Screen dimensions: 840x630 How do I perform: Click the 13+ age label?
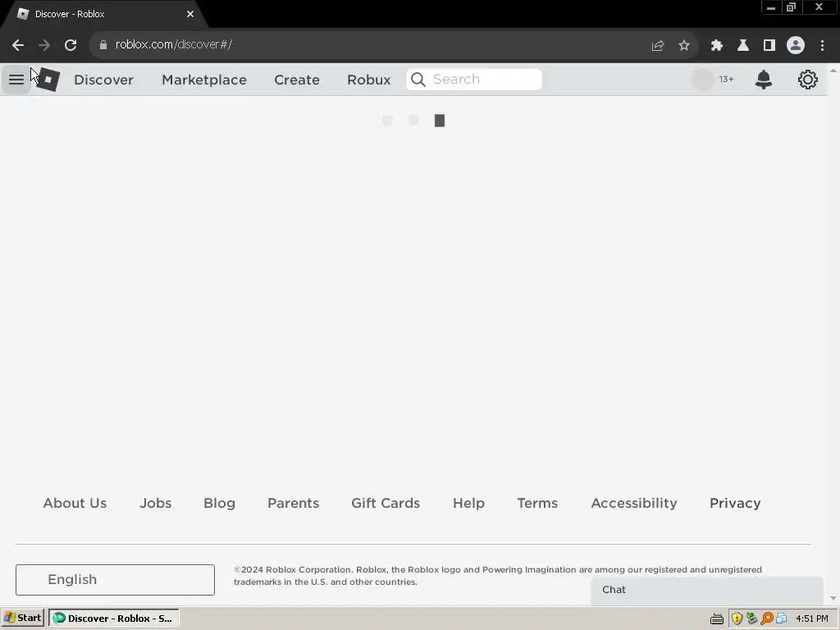point(727,80)
